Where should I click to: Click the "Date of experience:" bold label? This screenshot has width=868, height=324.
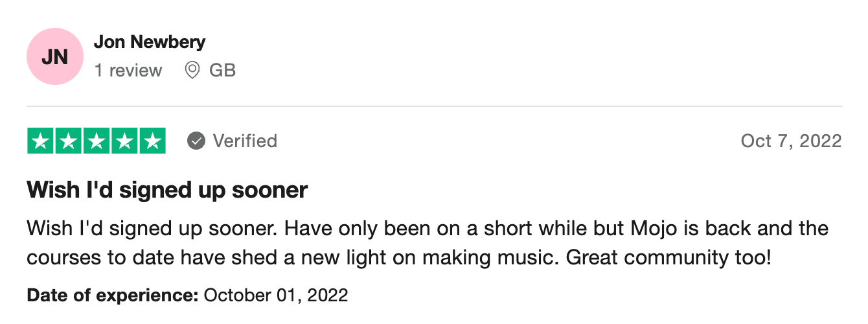[112, 295]
